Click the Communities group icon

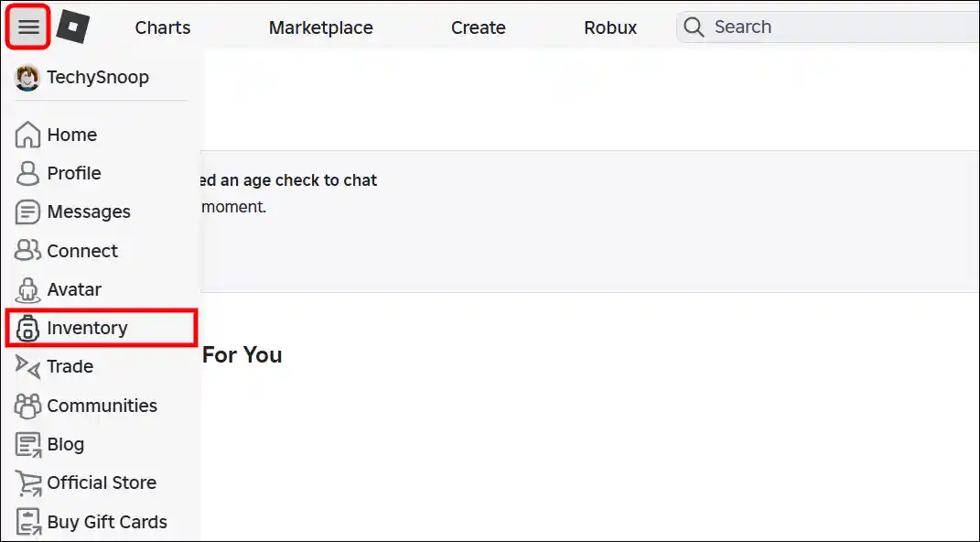point(28,406)
